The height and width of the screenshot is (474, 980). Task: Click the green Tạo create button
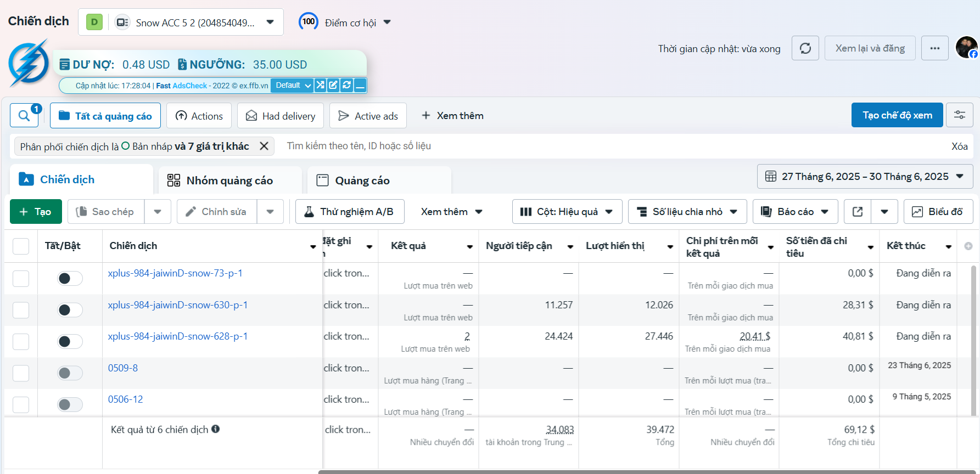click(x=36, y=212)
